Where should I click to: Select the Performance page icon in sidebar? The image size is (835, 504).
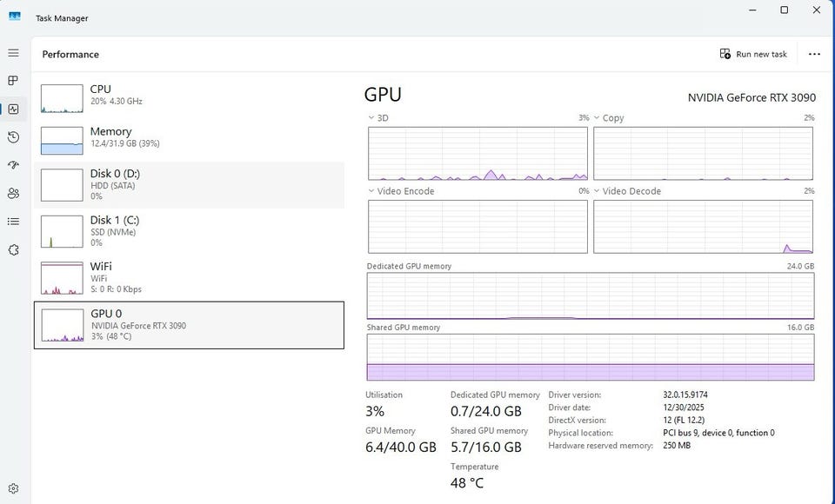coord(13,109)
